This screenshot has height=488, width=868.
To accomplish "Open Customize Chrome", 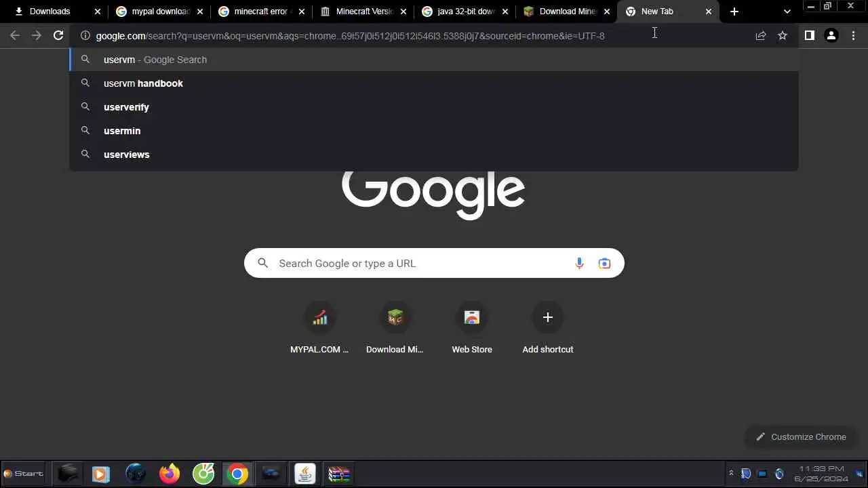I will 801,436.
